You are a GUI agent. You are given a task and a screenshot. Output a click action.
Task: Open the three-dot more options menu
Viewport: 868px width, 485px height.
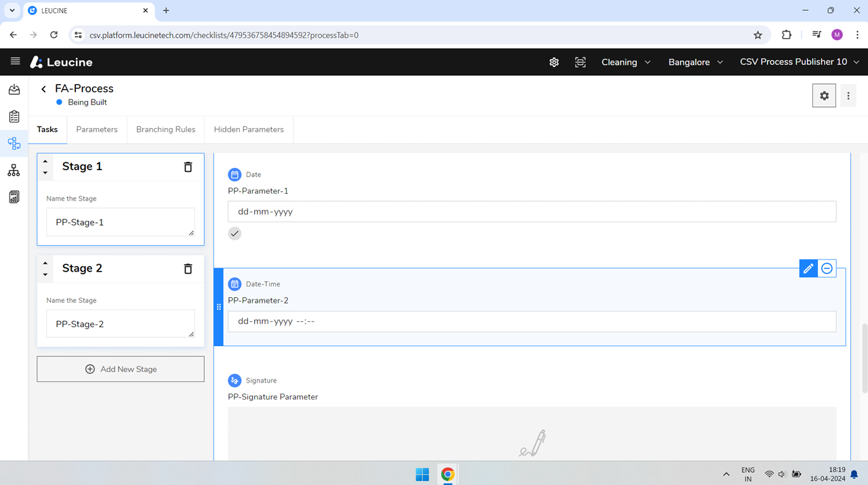coord(848,96)
